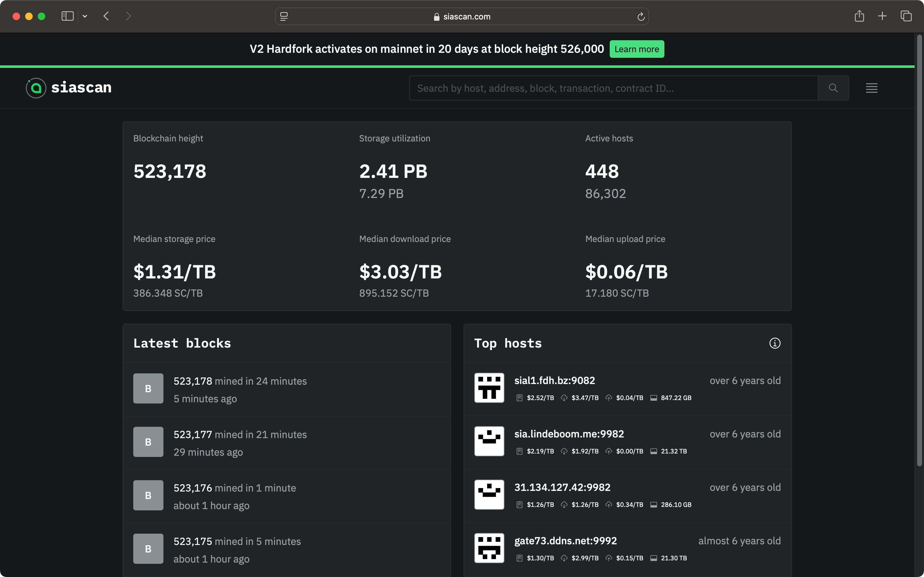The image size is (924, 577).
Task: Click the Learn more button
Action: click(637, 49)
